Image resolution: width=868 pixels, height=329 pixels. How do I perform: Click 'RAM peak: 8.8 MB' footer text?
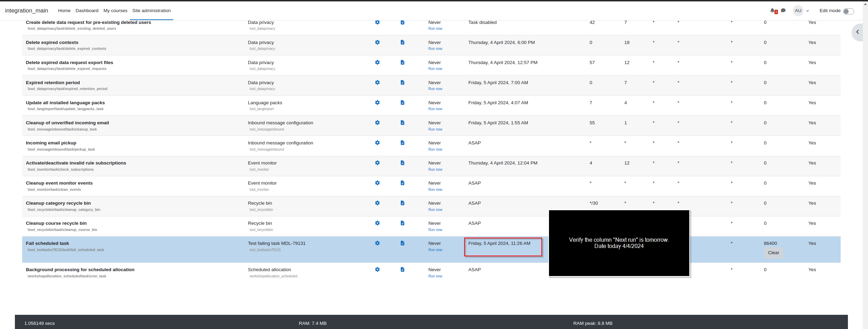click(593, 323)
